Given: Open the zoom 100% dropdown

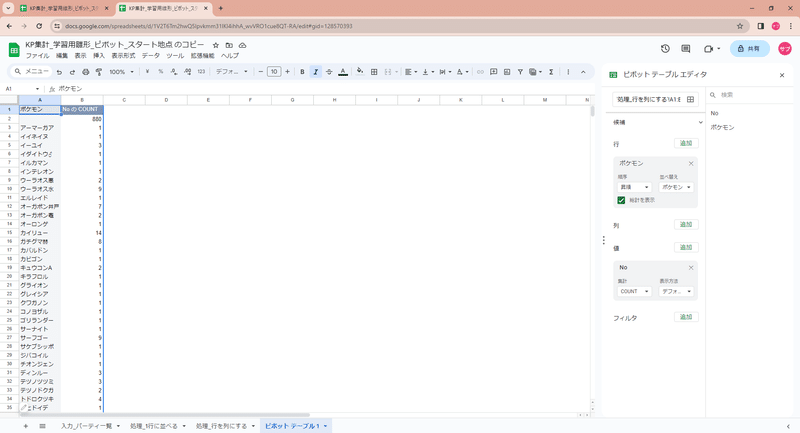Looking at the screenshot, I should (x=121, y=72).
